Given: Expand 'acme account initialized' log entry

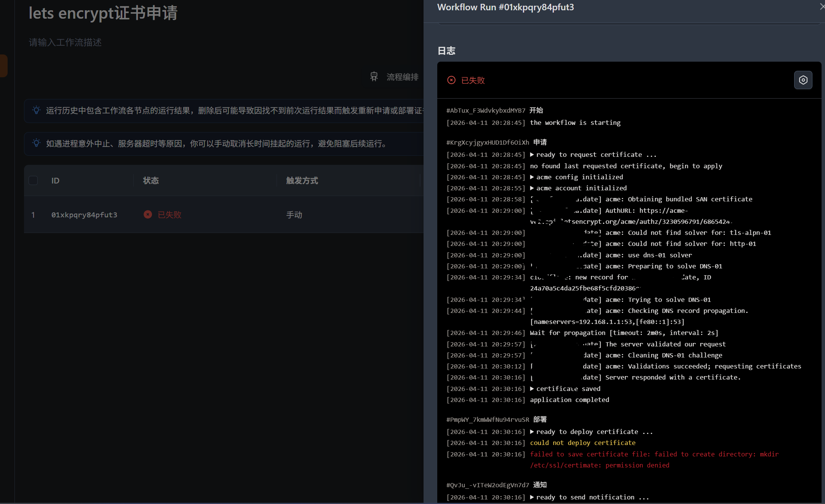Looking at the screenshot, I should [x=532, y=188].
